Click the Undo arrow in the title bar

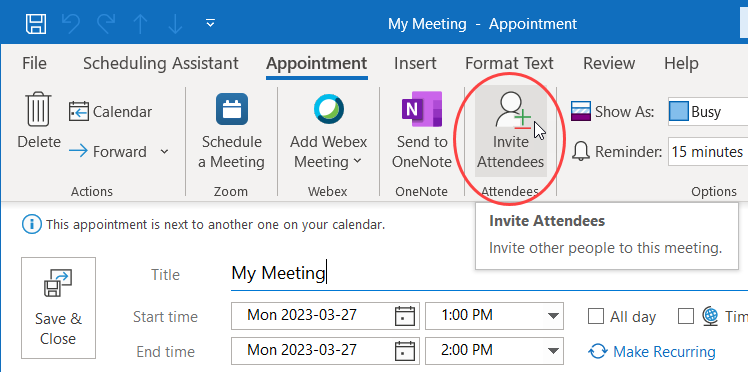click(71, 23)
